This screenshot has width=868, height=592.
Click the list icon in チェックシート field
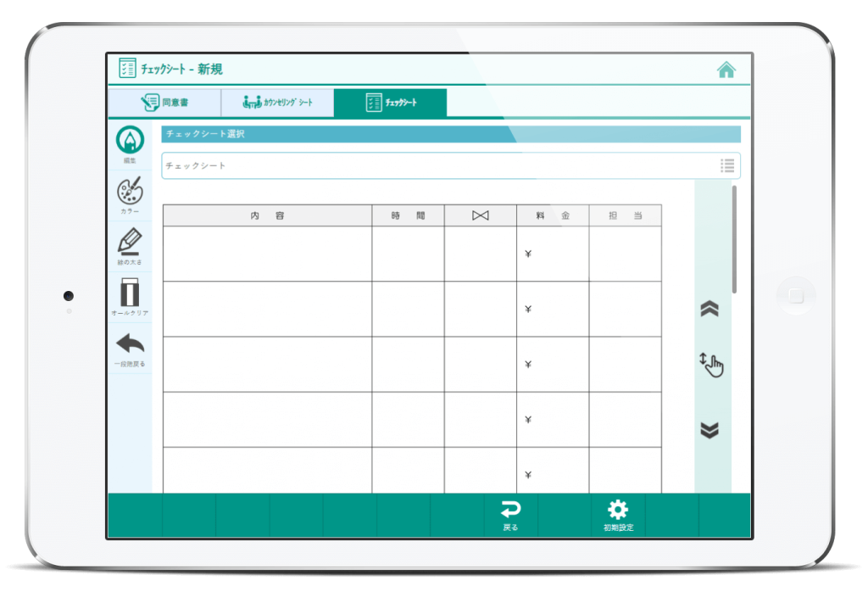[726, 165]
